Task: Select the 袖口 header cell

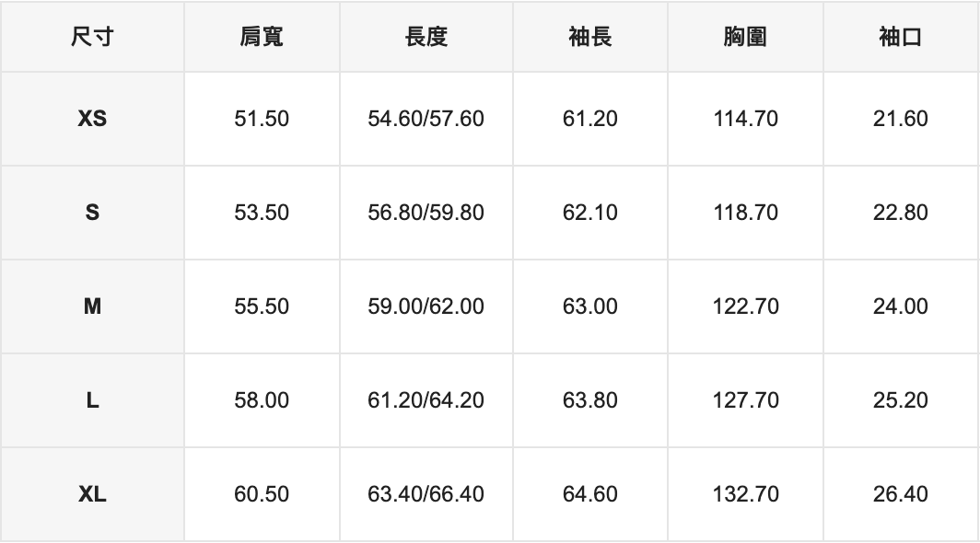Action: [901, 37]
